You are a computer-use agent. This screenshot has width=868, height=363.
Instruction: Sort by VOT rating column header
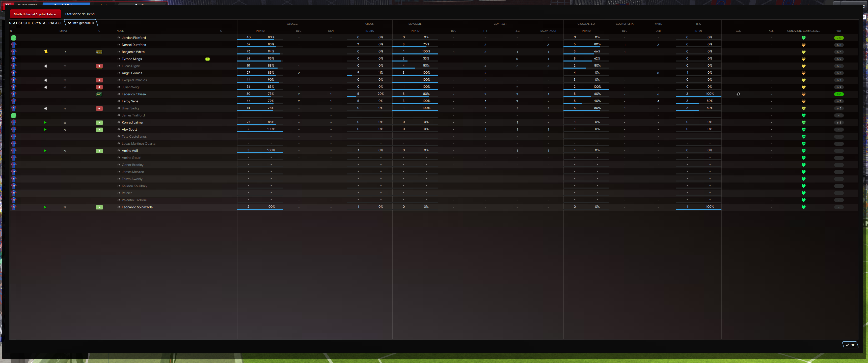[839, 31]
